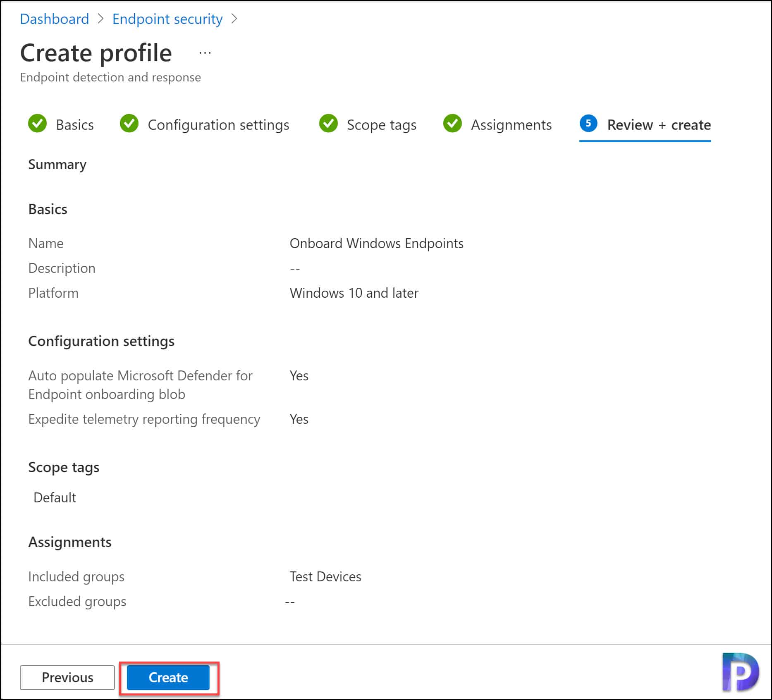Click the 'Platform' label
This screenshot has height=700, width=772.
(x=53, y=293)
